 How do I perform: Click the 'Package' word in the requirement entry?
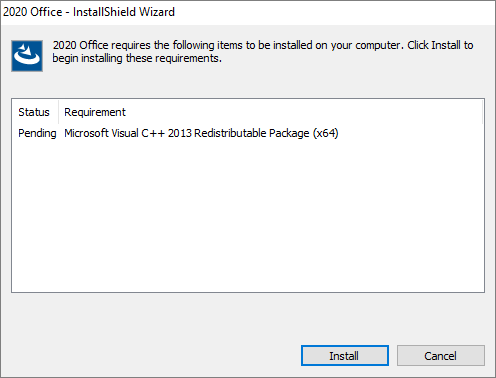(x=289, y=133)
